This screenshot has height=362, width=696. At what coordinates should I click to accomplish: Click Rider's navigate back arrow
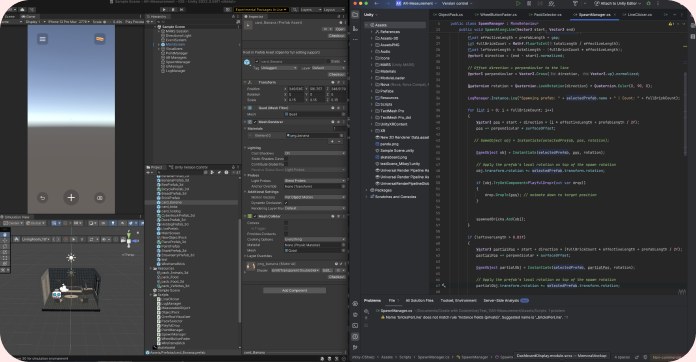coord(376,4)
